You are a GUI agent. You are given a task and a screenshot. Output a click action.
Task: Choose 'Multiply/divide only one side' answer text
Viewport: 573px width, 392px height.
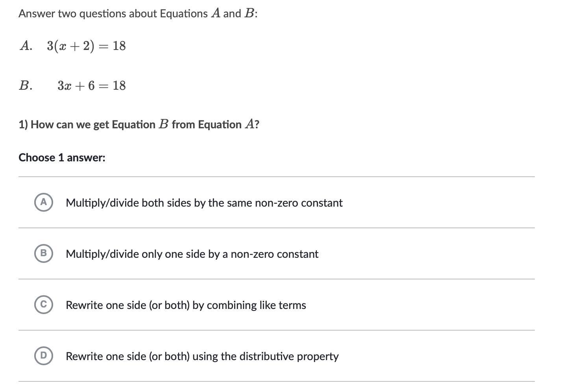(x=192, y=254)
